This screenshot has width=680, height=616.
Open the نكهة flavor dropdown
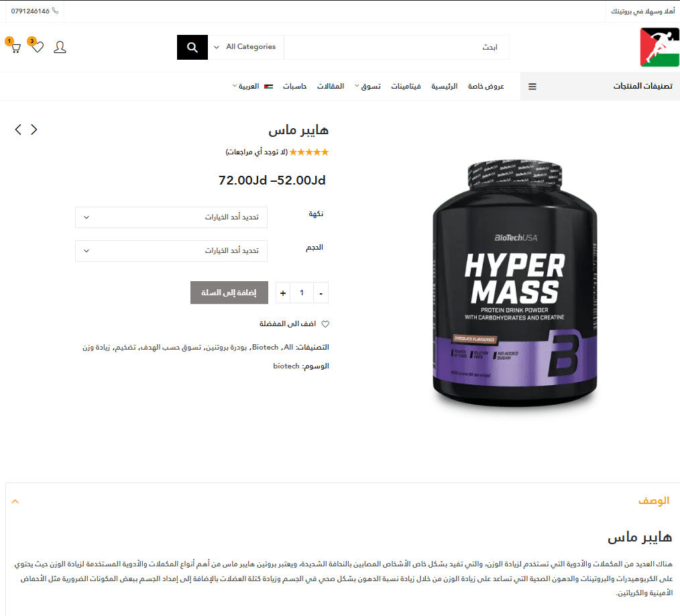[x=171, y=217]
